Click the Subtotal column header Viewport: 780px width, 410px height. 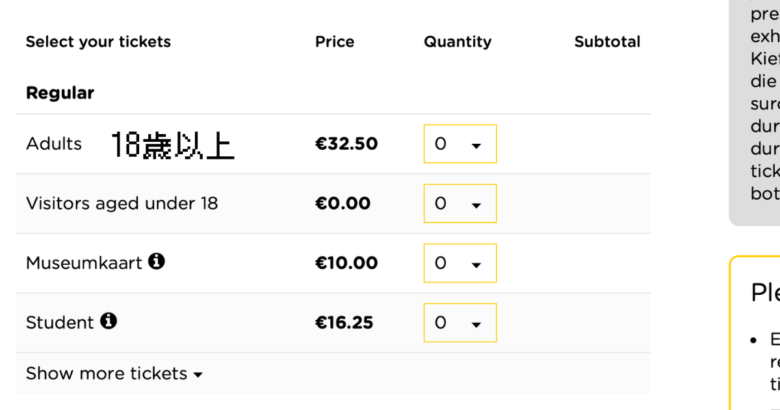click(x=607, y=42)
